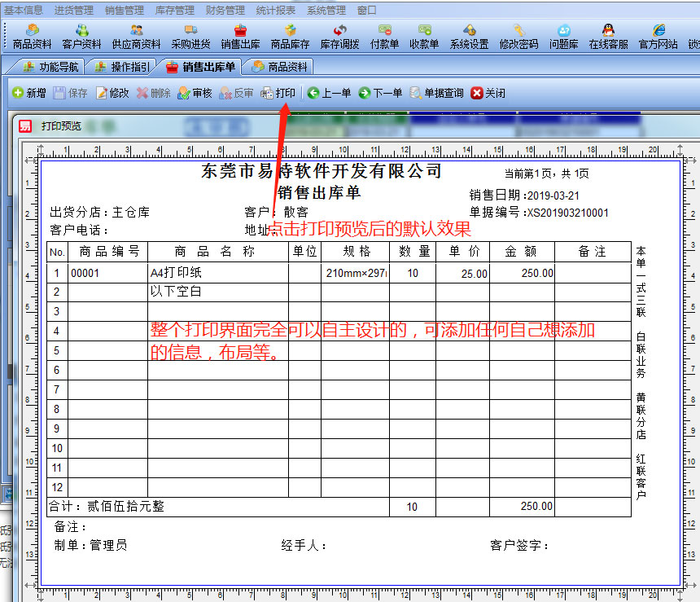This screenshot has width=700, height=602.
Task: Switch to the 操作指引 tab
Action: [x=122, y=67]
